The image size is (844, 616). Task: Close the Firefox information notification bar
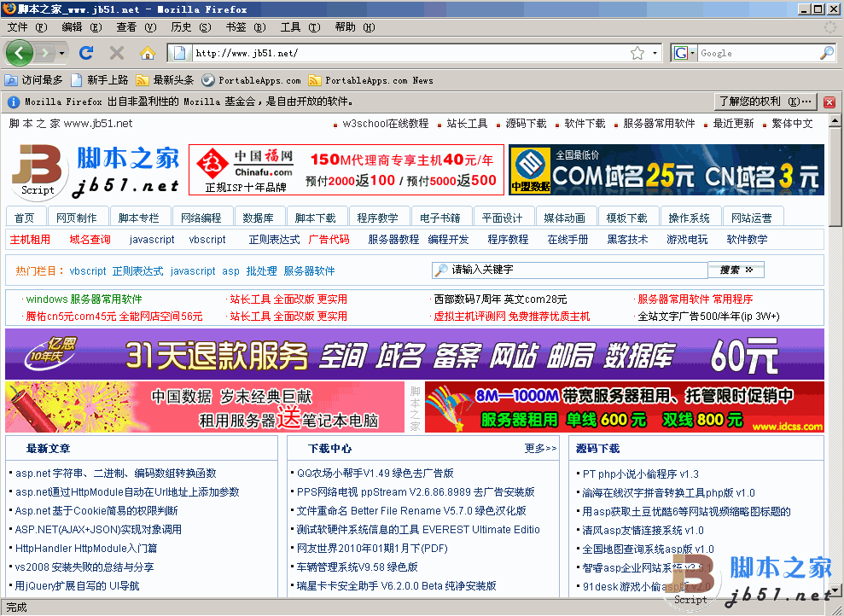click(829, 102)
